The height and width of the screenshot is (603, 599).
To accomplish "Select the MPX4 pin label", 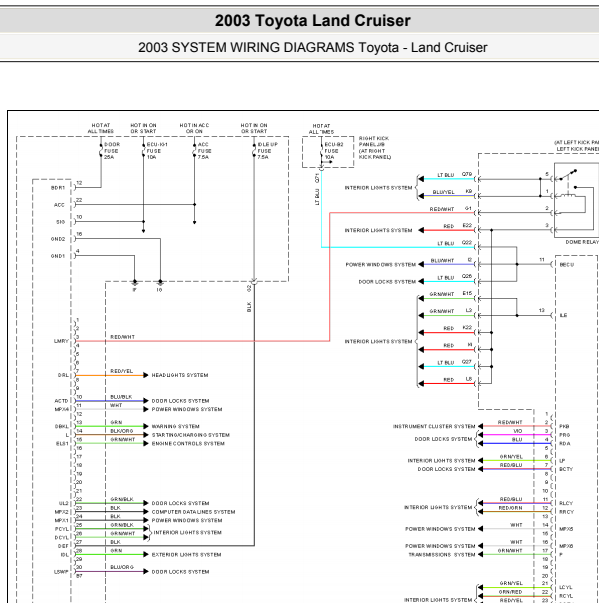I will point(62,409).
